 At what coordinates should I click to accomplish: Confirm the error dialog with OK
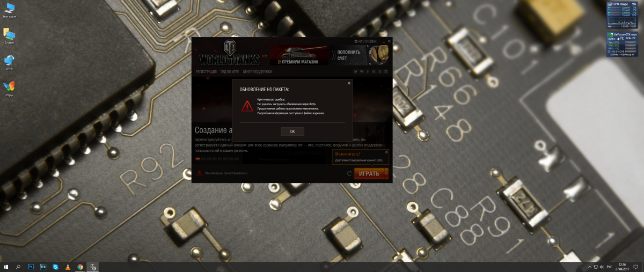pyautogui.click(x=292, y=131)
